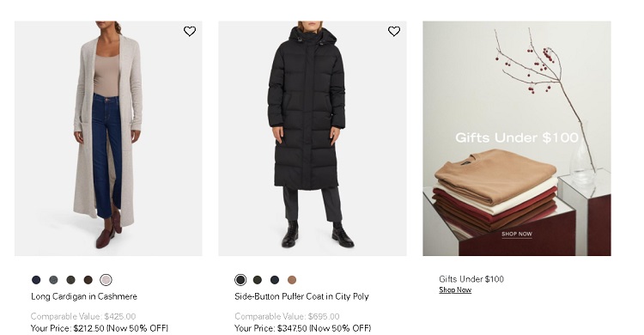Image resolution: width=644 pixels, height=335 pixels.
Task: Click the stacked sweaters in the gifts banner
Action: (496, 192)
